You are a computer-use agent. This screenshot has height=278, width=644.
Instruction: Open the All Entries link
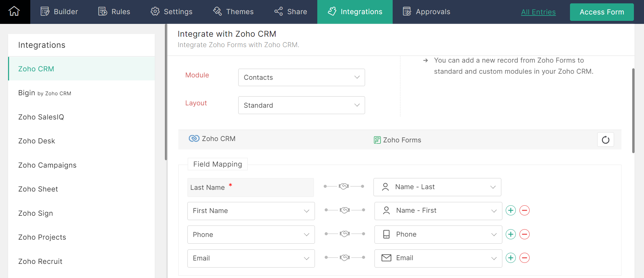[538, 12]
